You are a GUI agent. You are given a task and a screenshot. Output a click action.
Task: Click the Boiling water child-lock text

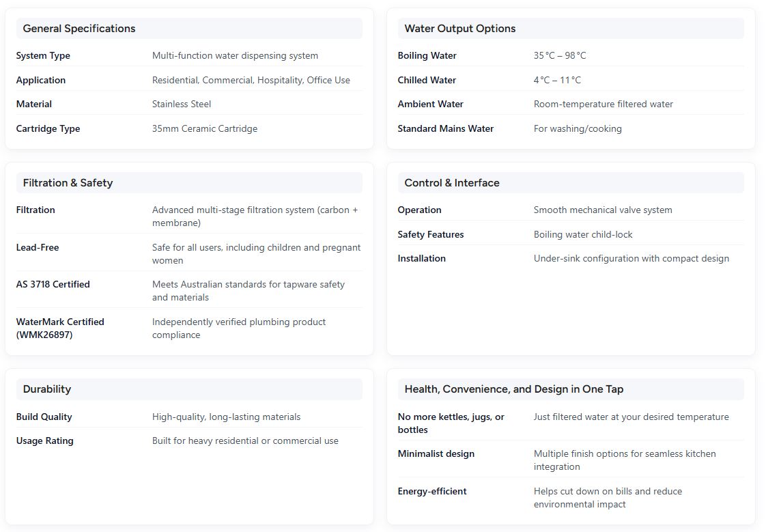pos(583,235)
